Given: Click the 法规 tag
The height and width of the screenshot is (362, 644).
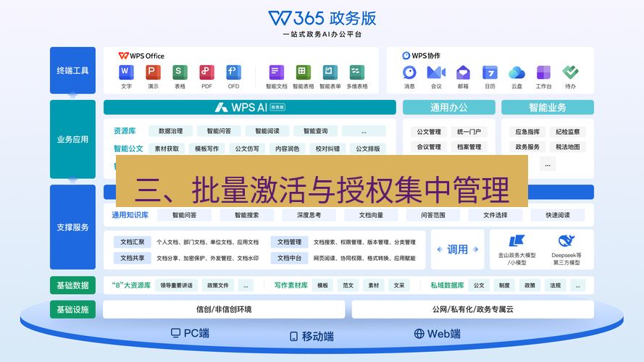Looking at the screenshot, I should coord(556,285).
